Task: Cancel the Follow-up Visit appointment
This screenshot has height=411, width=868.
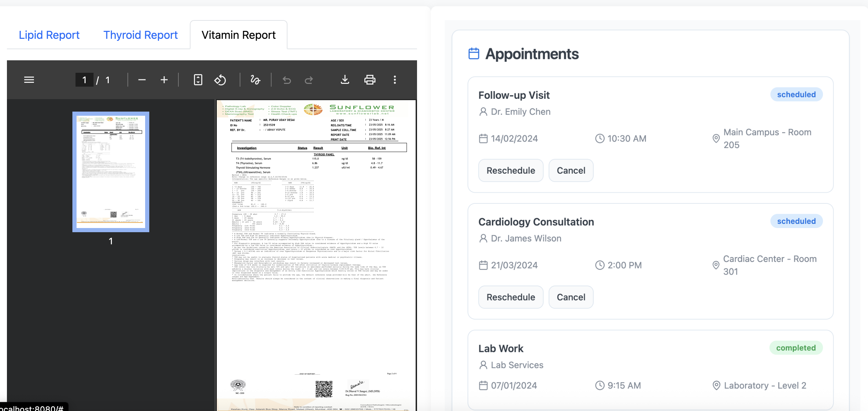Action: (571, 170)
